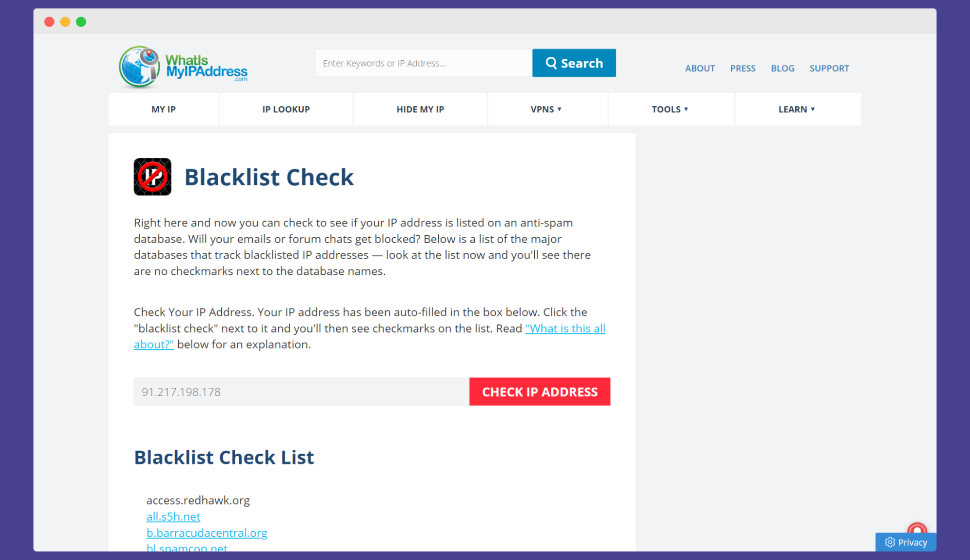
Task: Click the Blacklist Check tool icon
Action: [x=153, y=177]
